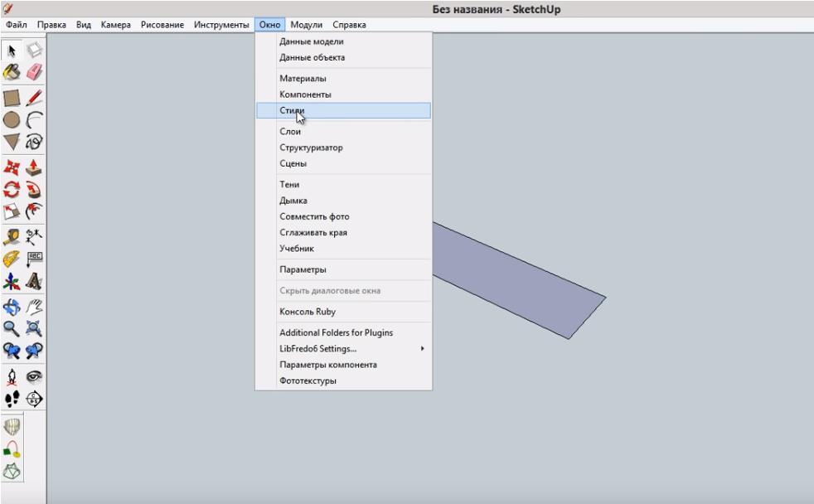Activate the Walk footprints tool
Screen dimensions: 814x504
12,398
